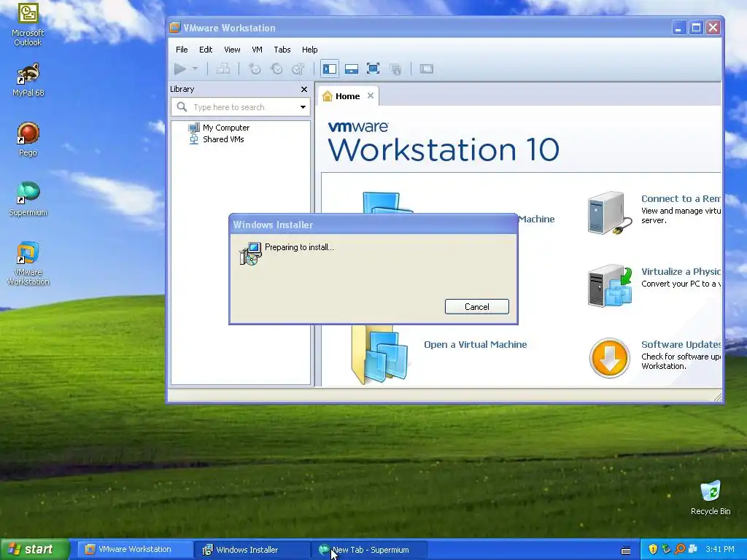The width and height of the screenshot is (747, 560).
Task: Open the VM menu
Action: click(x=258, y=50)
